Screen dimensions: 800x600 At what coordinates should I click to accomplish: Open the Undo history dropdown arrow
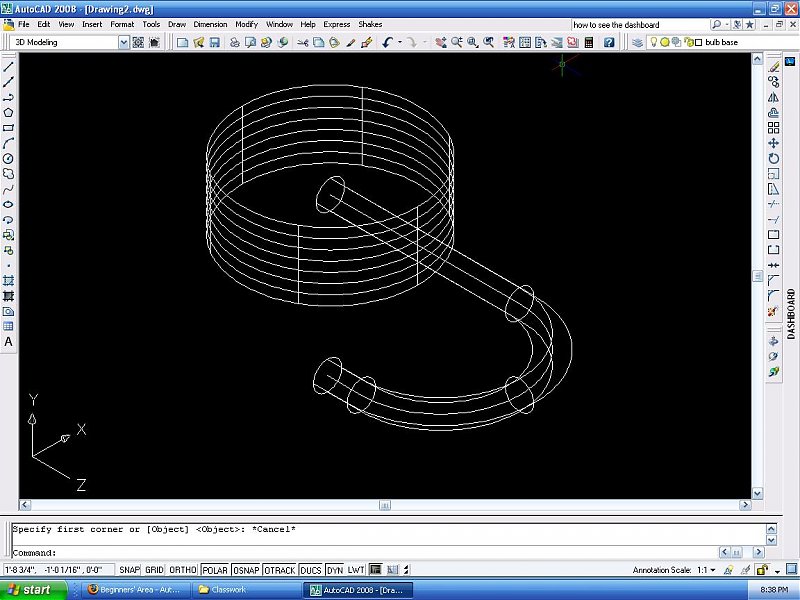coord(399,42)
